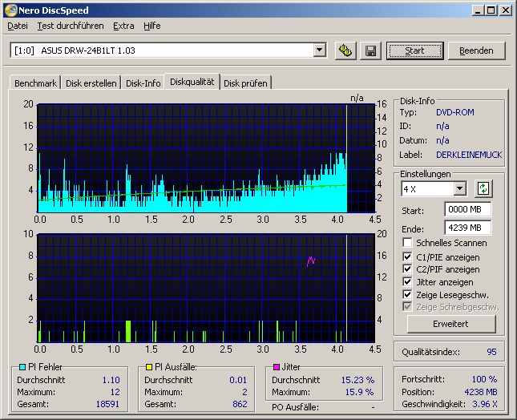Expand the ASUS DRW-24B1LT drive dropdown
This screenshot has width=517, height=420.
tap(319, 50)
